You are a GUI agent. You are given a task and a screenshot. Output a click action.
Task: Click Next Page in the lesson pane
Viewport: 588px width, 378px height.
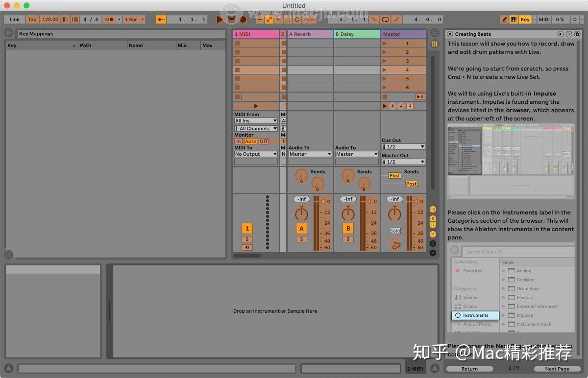pyautogui.click(x=556, y=369)
